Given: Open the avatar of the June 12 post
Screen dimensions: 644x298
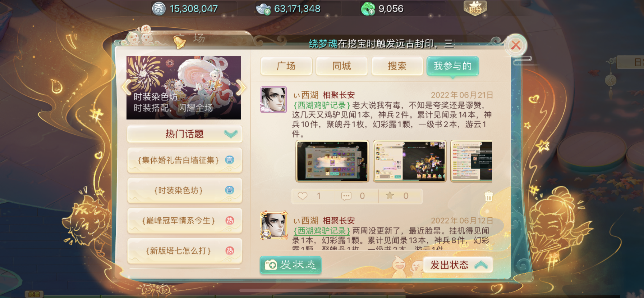Looking at the screenshot, I should point(274,225).
